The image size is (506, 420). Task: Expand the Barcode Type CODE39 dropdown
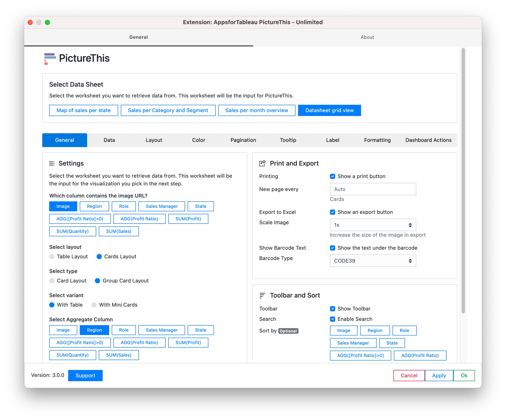373,261
